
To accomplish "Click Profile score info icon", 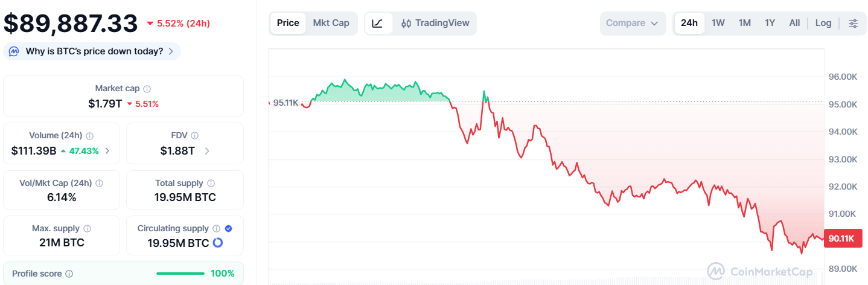I will (69, 274).
